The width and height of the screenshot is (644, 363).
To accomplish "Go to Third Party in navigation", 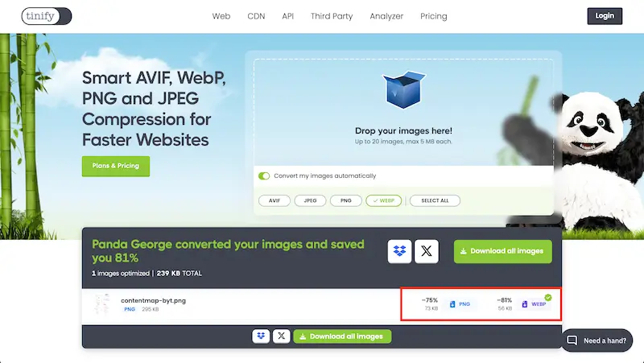I will coord(332,16).
